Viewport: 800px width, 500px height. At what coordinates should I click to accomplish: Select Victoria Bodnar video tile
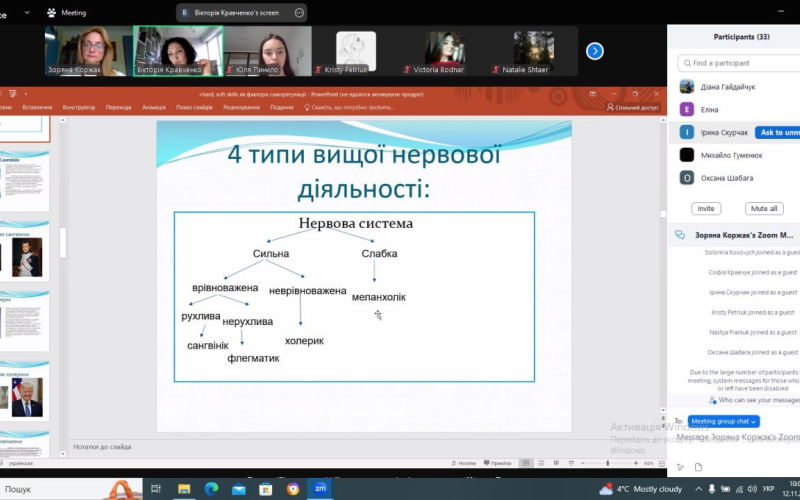click(x=444, y=51)
